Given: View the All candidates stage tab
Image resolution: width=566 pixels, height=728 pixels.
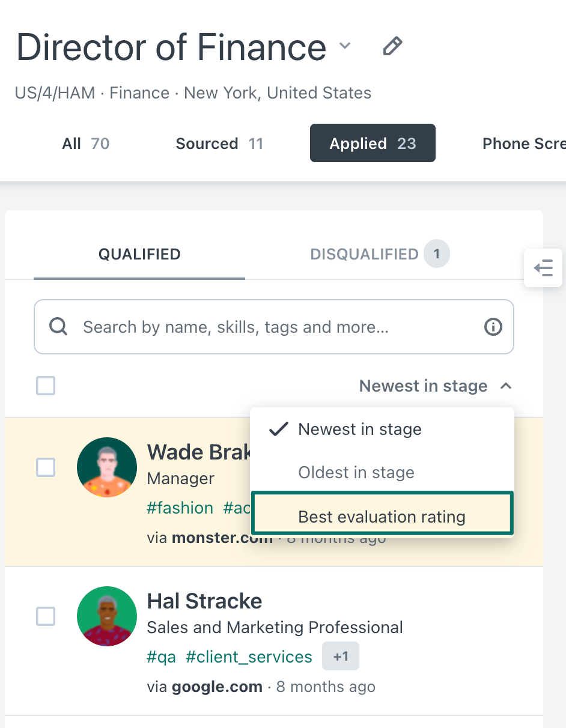Looking at the screenshot, I should [x=85, y=143].
